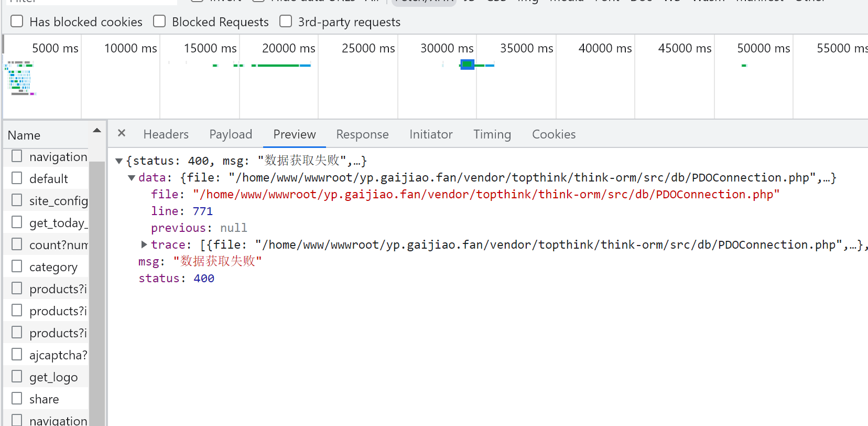The height and width of the screenshot is (426, 868).
Task: Check the Blocked Requests option
Action: 159,22
